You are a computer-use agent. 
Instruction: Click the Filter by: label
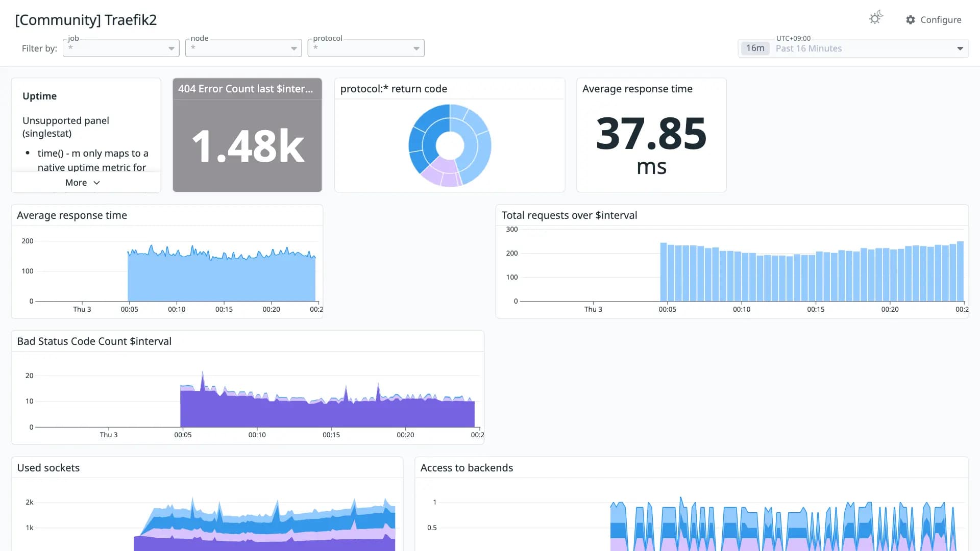39,48
